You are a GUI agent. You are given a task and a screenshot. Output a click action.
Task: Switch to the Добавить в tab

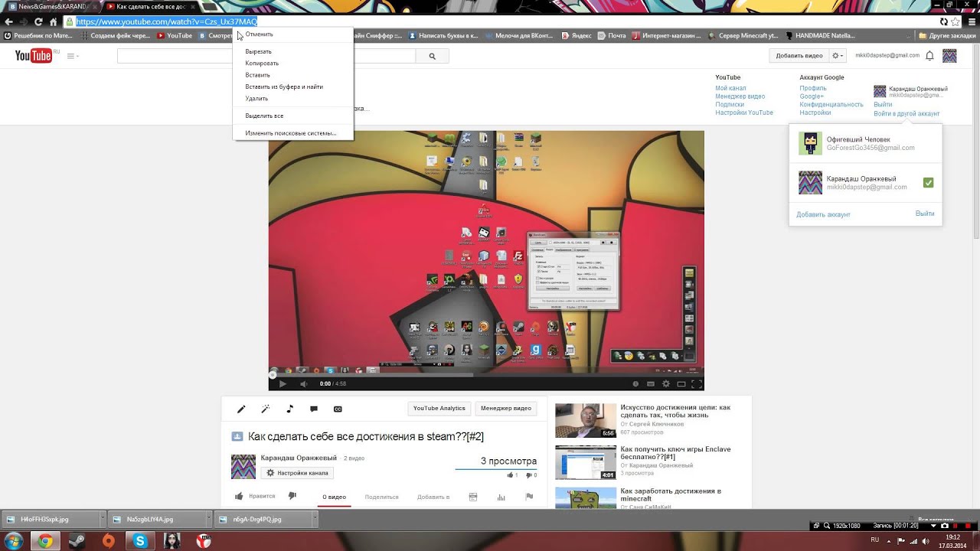433,497
